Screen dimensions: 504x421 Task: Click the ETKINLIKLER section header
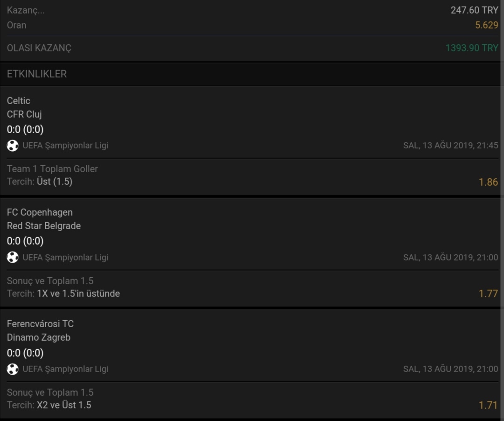click(37, 74)
